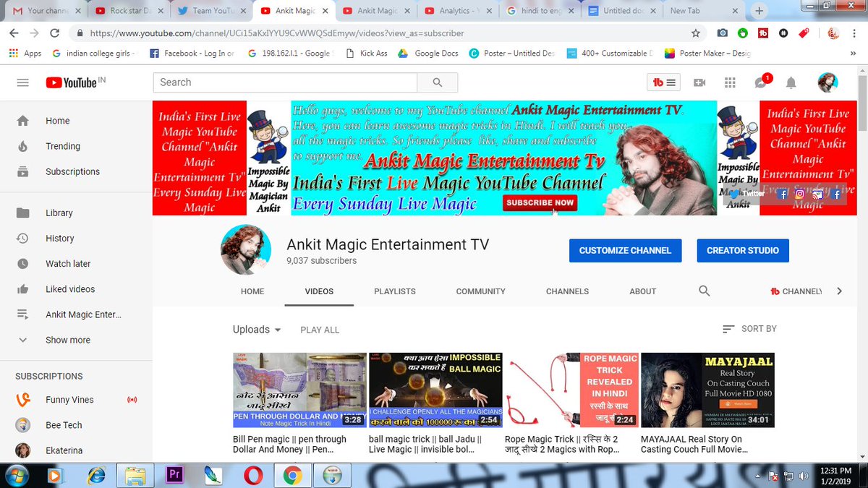Open the TubeBuddy menu button

(663, 82)
